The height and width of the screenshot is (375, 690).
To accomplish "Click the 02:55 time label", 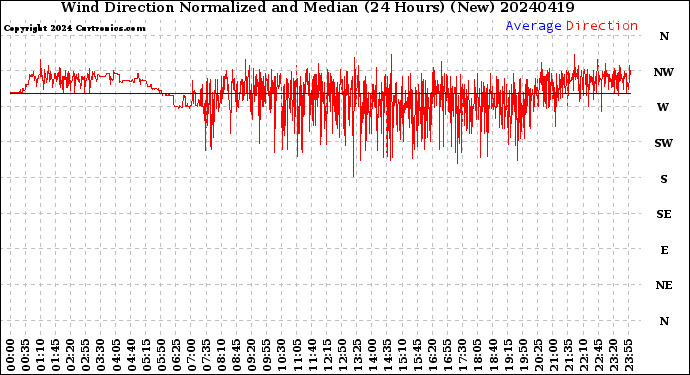I will click(x=86, y=355).
